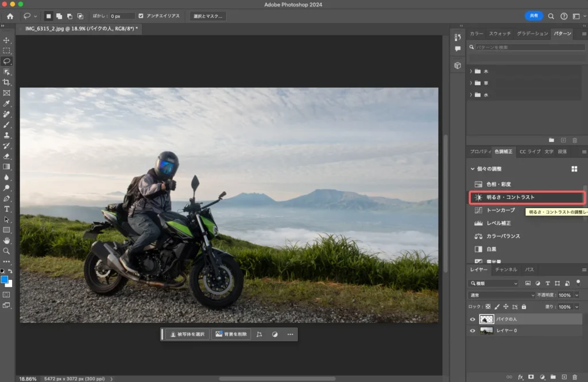Toggle visibility of レイヤー 0
This screenshot has width=588, height=382.
click(473, 331)
